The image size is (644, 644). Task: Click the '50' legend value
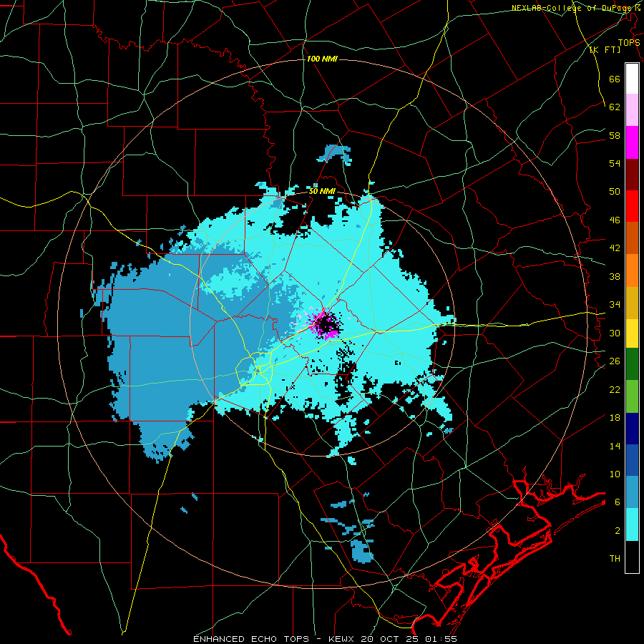pos(615,192)
